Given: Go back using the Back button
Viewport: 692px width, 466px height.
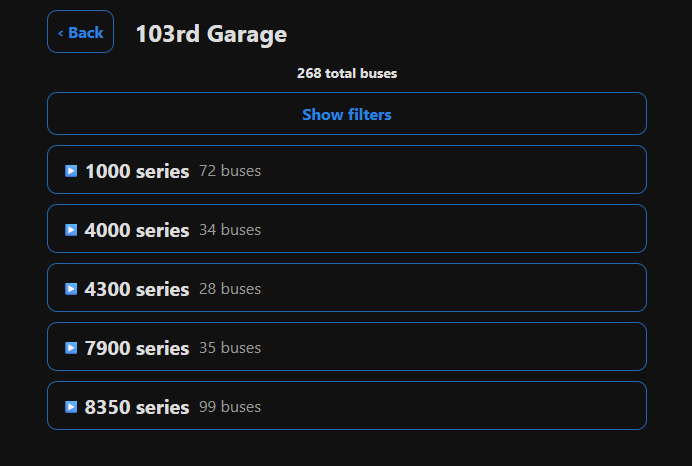Looking at the screenshot, I should coord(80,32).
